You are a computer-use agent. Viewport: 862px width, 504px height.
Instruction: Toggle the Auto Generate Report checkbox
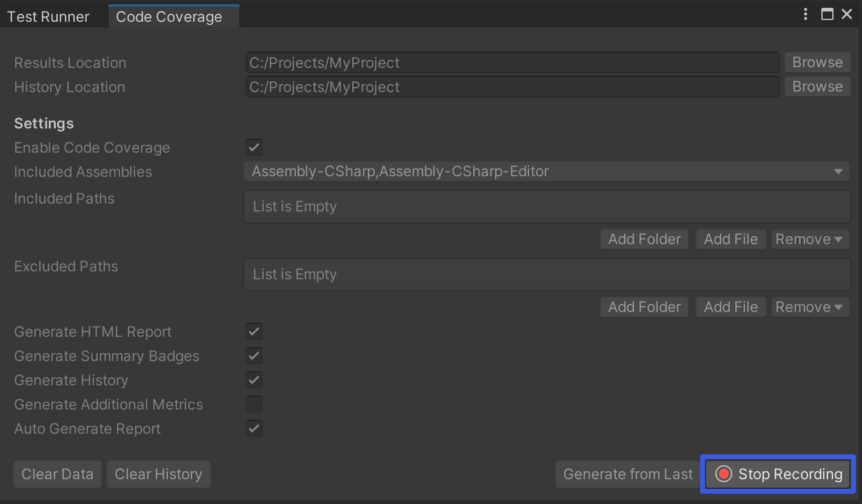coord(254,428)
